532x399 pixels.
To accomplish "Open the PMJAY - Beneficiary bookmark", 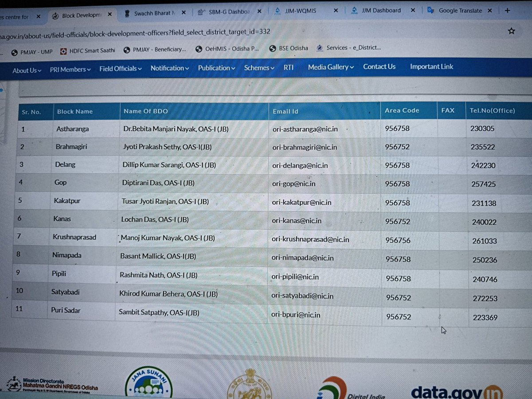I will point(155,50).
